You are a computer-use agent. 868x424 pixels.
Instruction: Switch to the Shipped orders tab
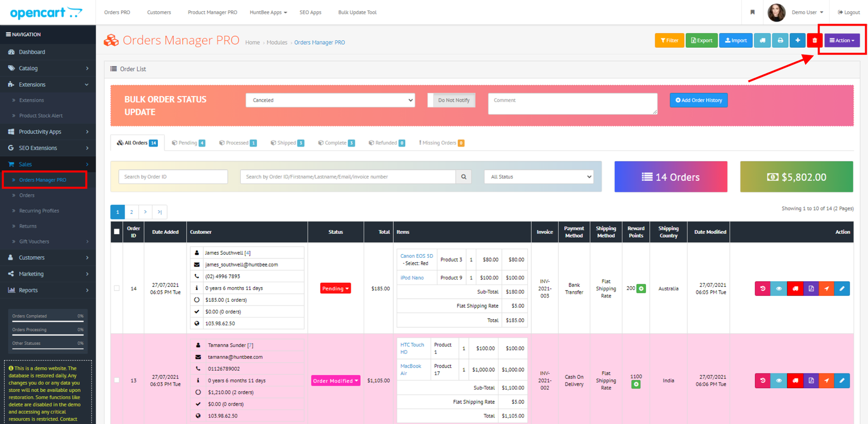(287, 143)
